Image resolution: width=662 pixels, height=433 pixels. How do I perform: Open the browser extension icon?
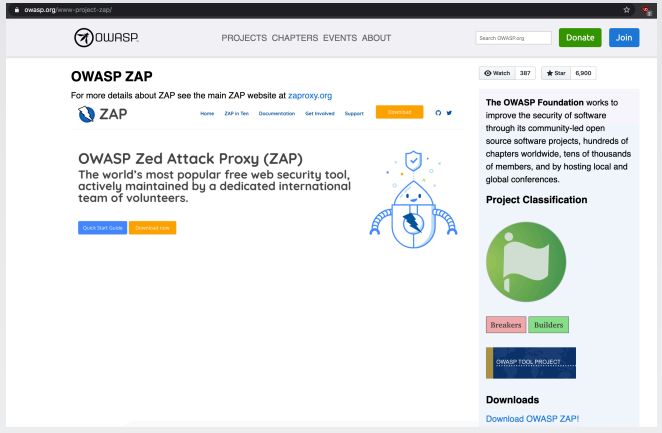tap(646, 10)
